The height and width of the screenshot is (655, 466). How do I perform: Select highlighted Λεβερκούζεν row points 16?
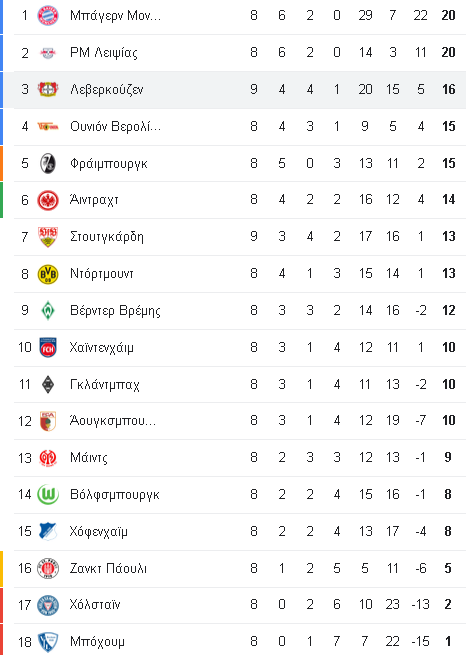tap(448, 89)
